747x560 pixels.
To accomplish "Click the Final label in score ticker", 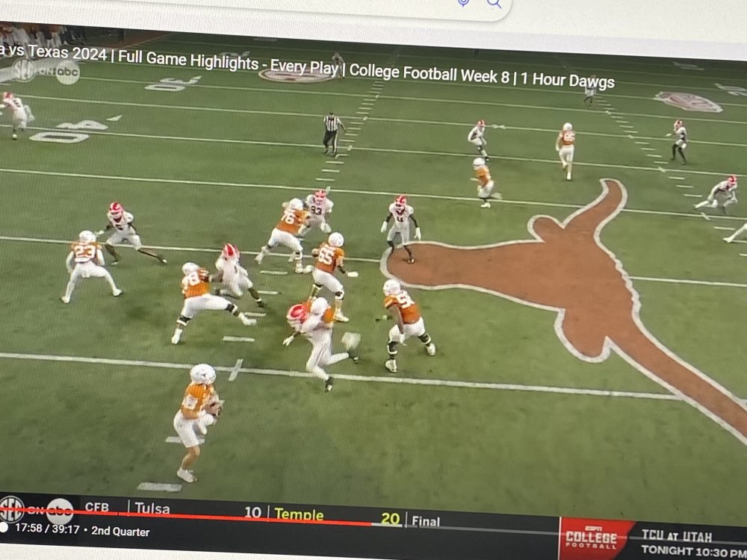I will [x=426, y=521].
